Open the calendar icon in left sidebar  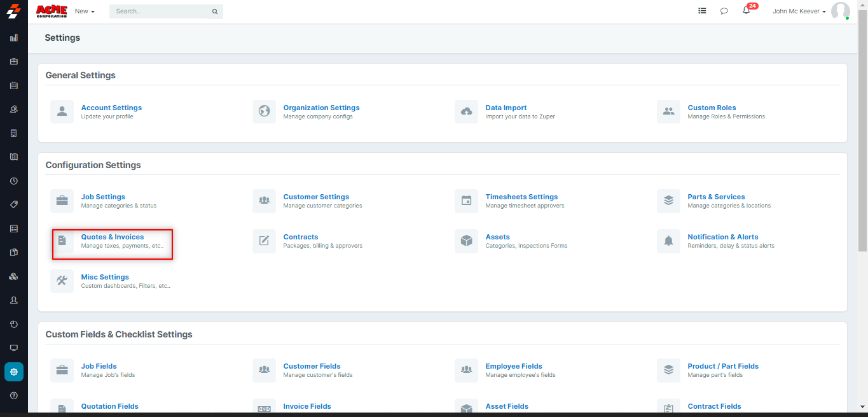click(14, 85)
